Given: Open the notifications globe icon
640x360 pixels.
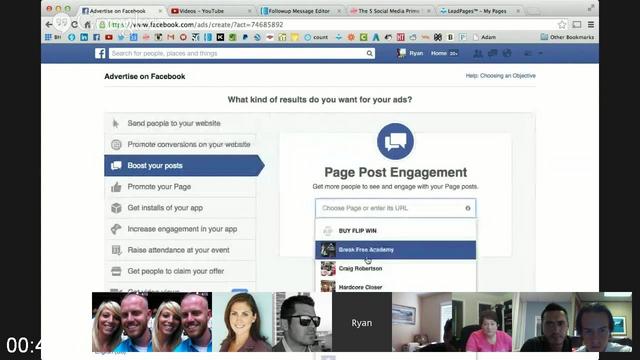Looking at the screenshot, I should [507, 53].
